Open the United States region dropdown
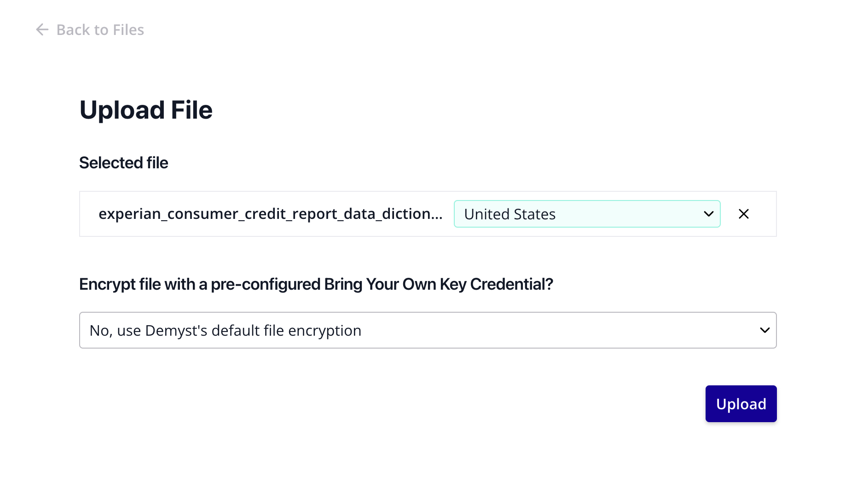The image size is (857, 504). point(587,214)
